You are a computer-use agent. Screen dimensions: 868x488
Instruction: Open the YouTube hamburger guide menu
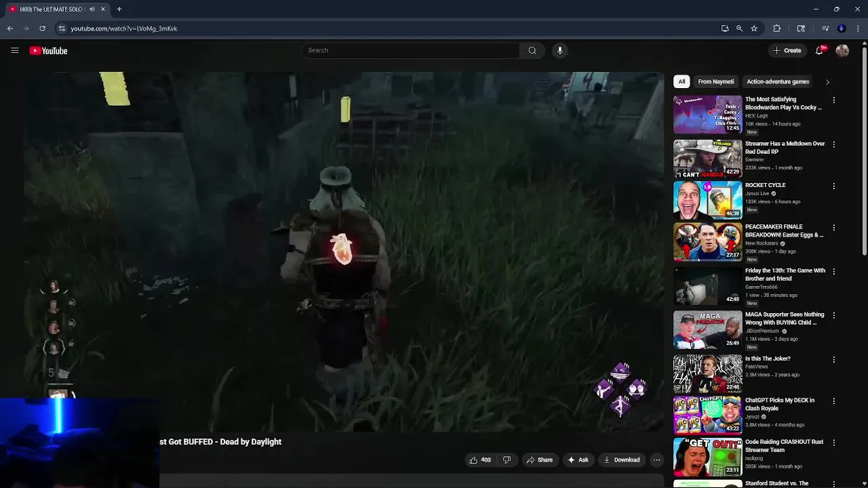pyautogui.click(x=14, y=50)
